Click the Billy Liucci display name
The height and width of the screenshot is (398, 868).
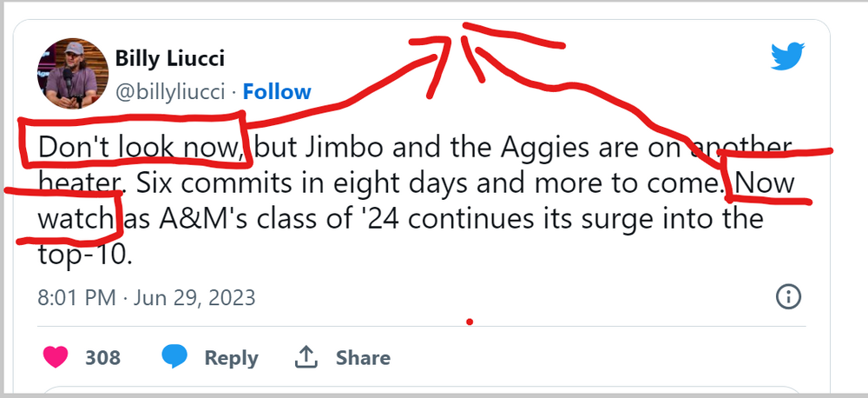pyautogui.click(x=170, y=59)
